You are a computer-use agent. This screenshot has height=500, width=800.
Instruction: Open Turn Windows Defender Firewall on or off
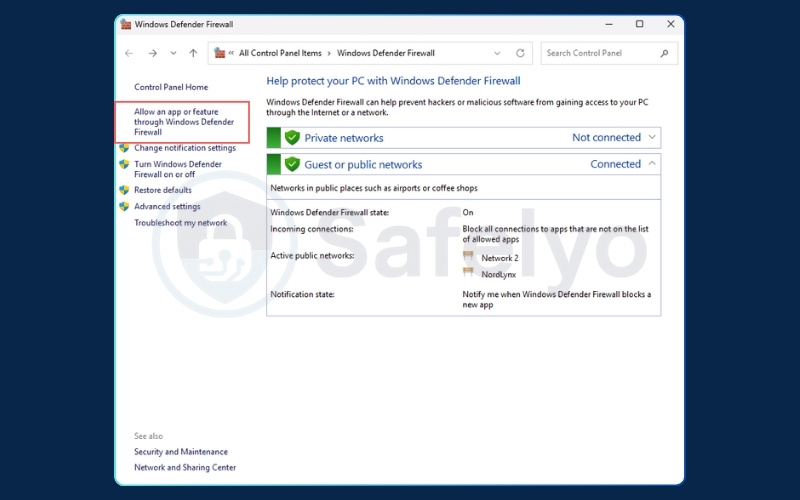pyautogui.click(x=178, y=169)
